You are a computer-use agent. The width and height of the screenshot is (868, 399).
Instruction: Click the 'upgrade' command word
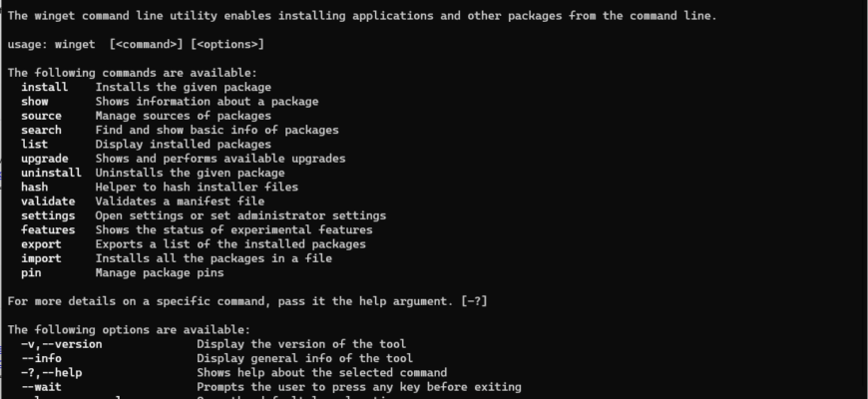[x=44, y=159]
